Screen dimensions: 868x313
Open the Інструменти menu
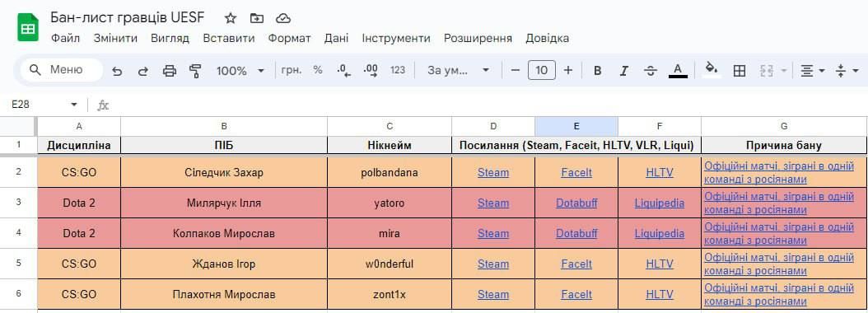pos(396,38)
